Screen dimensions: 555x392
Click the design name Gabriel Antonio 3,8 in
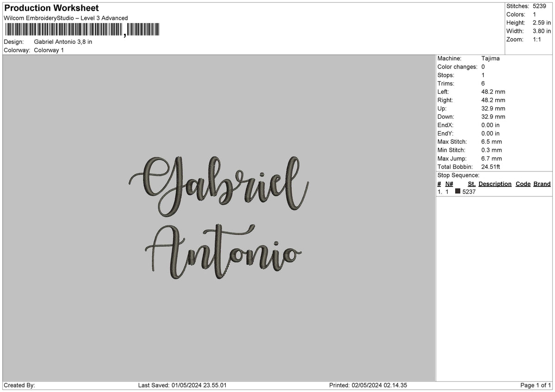point(63,42)
